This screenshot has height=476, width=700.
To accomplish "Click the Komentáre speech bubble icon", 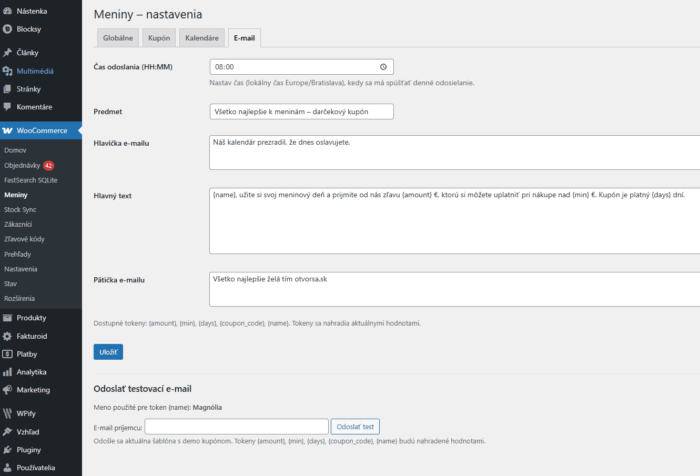I will [x=8, y=106].
